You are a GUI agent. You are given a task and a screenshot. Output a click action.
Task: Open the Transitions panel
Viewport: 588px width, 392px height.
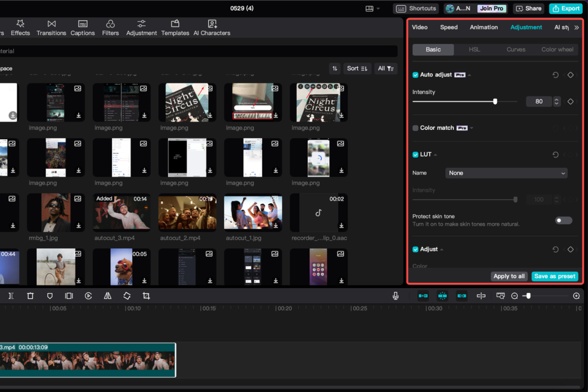[51, 28]
